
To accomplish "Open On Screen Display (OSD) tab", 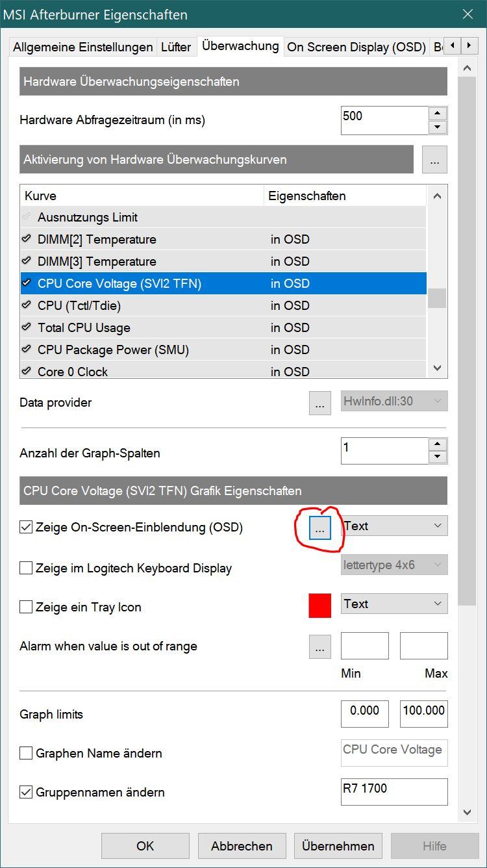I will pyautogui.click(x=356, y=47).
